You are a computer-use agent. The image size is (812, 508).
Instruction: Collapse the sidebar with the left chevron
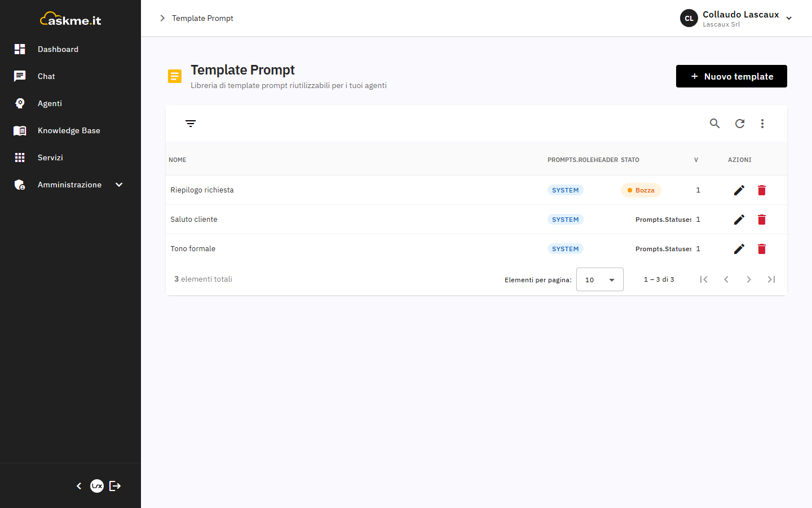coord(79,486)
